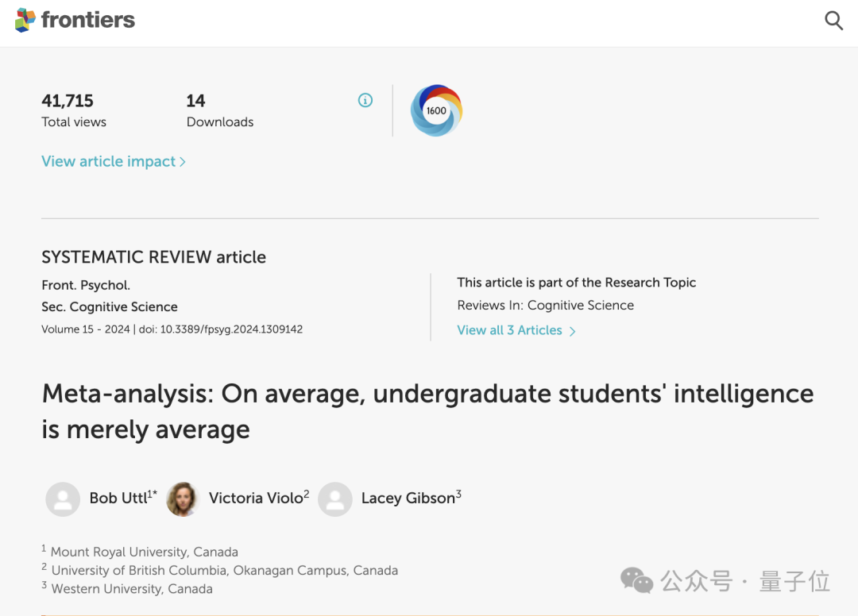Open the Altmetric 1600 score badge
858x616 pixels.
(x=436, y=110)
